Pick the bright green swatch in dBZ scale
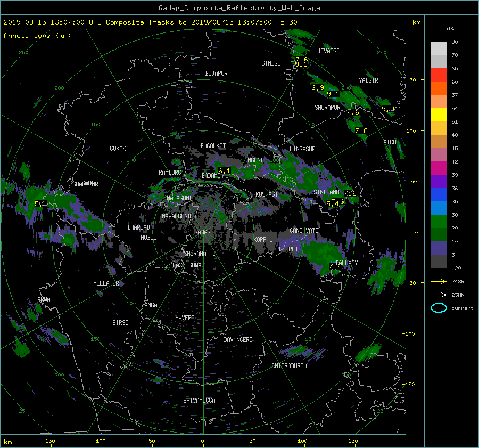479x448 pixels. [x=439, y=222]
